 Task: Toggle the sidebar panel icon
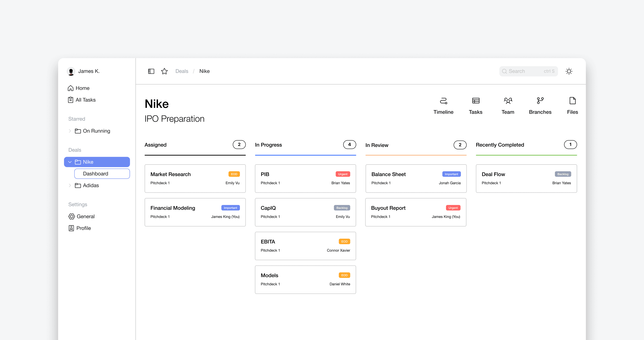tap(151, 71)
